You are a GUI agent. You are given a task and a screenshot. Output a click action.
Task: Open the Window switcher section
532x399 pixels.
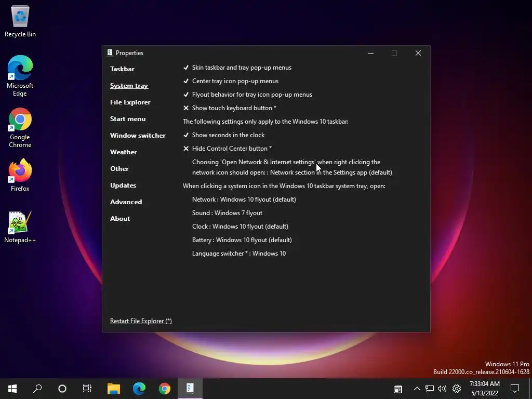[x=138, y=136]
